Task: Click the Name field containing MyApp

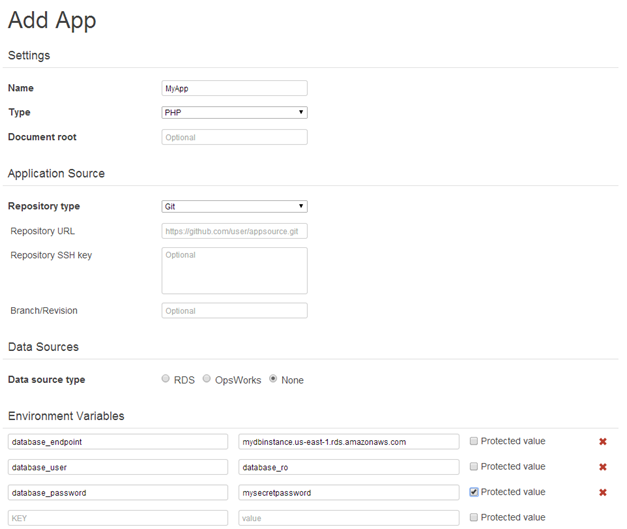Action: pyautogui.click(x=234, y=88)
